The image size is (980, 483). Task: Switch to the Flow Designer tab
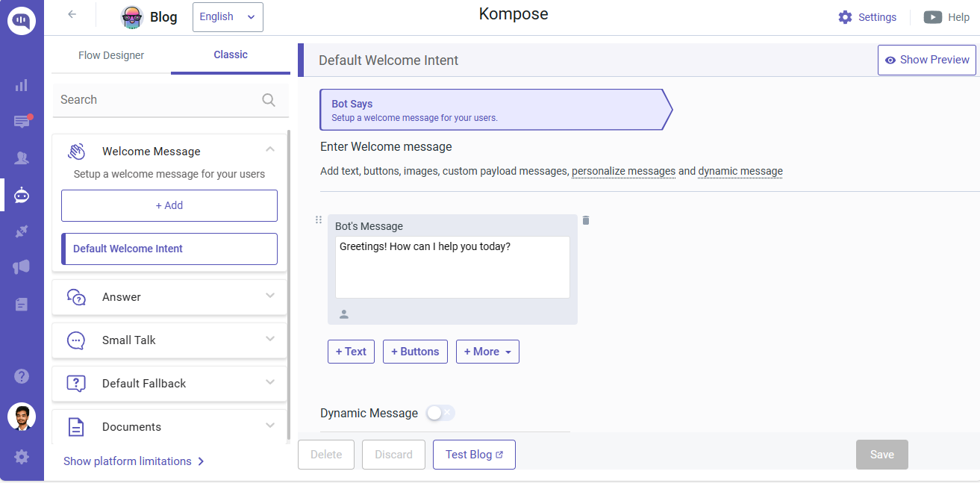click(111, 55)
